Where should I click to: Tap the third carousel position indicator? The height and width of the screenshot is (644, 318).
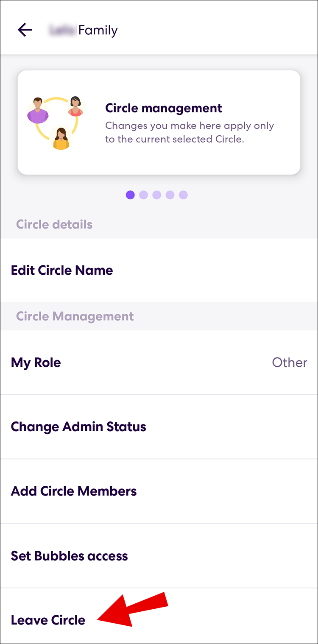click(x=157, y=195)
